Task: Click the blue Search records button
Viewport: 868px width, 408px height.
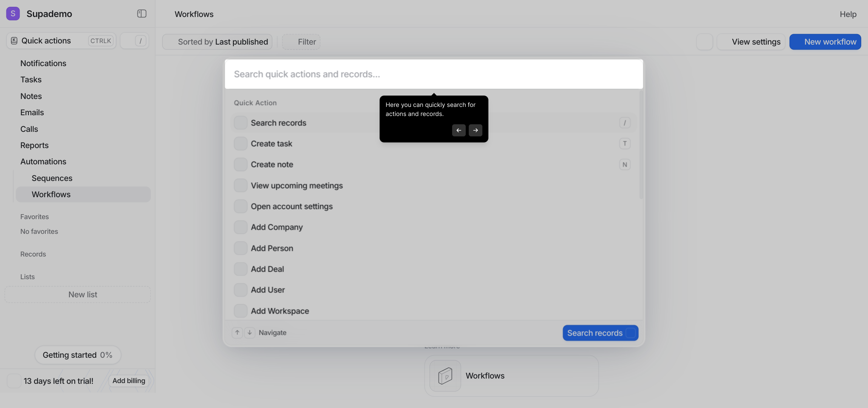Action: (600, 333)
